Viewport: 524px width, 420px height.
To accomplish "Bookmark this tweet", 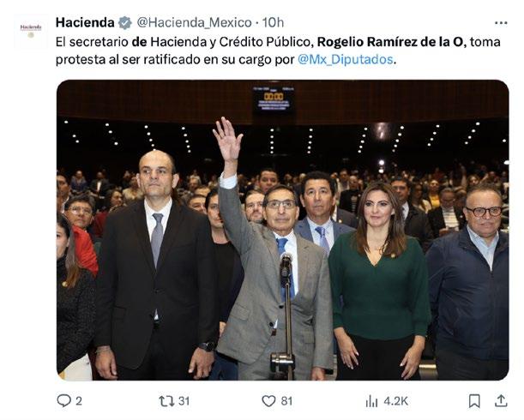I will coord(474,400).
